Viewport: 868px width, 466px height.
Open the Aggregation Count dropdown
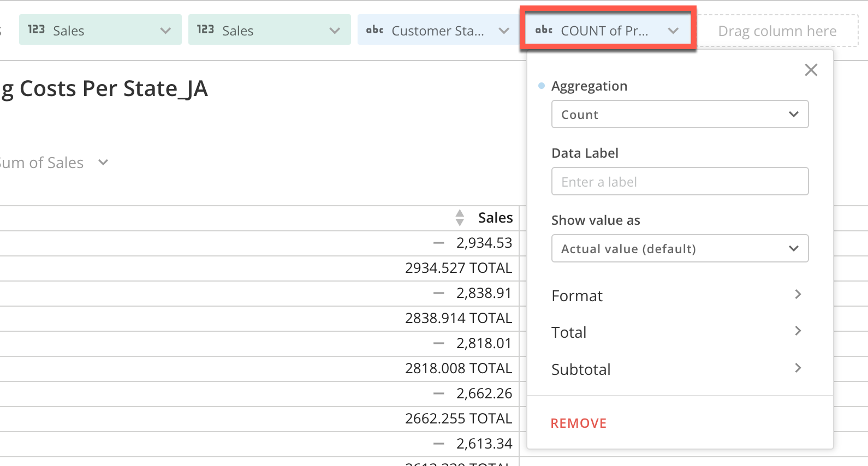680,114
